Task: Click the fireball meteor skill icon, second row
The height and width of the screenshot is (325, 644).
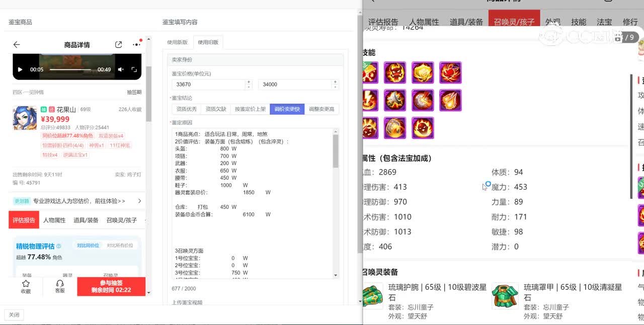Action: [x=450, y=100]
